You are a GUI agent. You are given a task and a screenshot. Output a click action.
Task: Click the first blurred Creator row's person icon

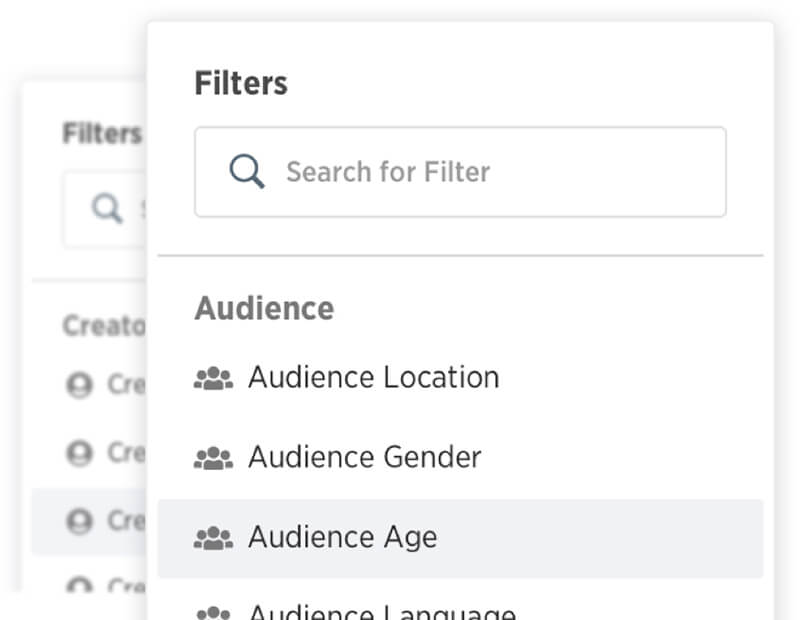pos(80,385)
